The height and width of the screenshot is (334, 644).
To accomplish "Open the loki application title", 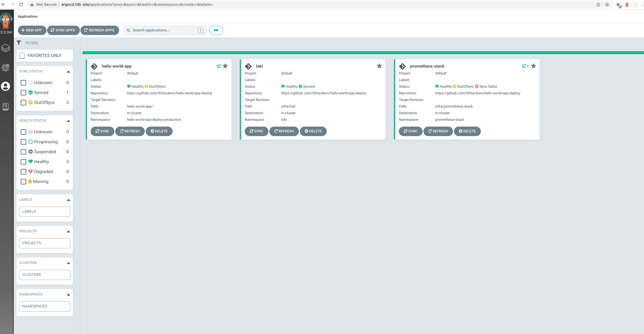I will [x=259, y=66].
